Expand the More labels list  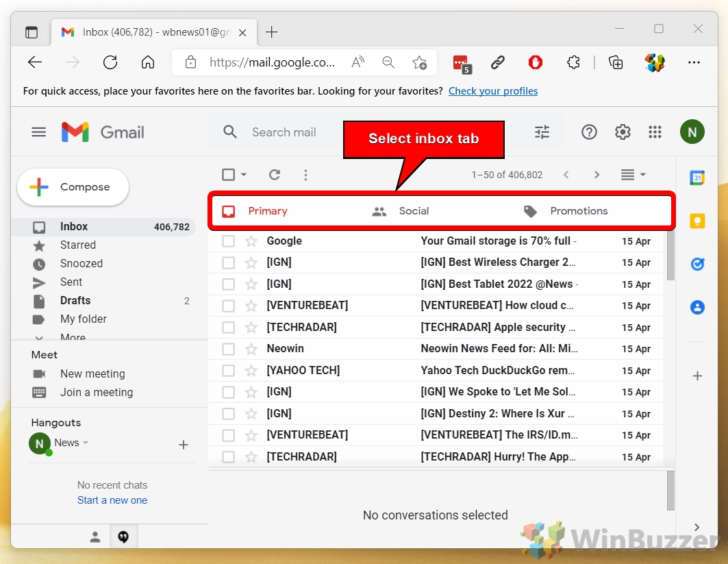click(73, 336)
